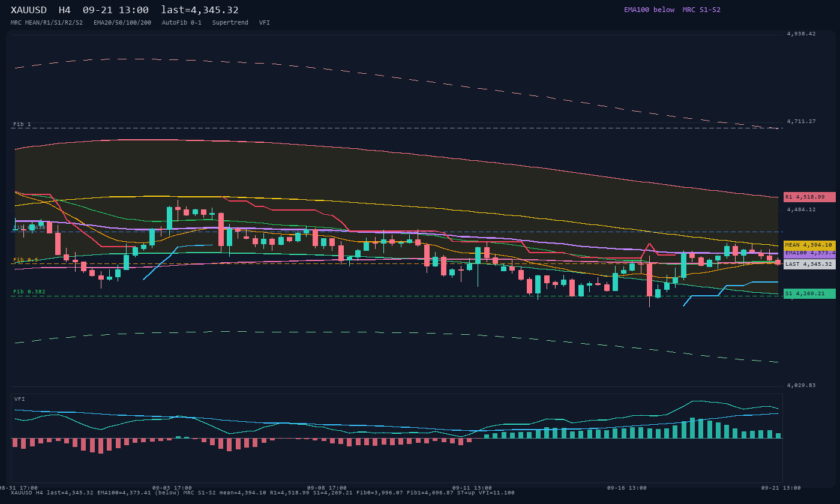Click the "09-11 13:00" time axis label
This screenshot has width=840, height=504.
pos(472,488)
